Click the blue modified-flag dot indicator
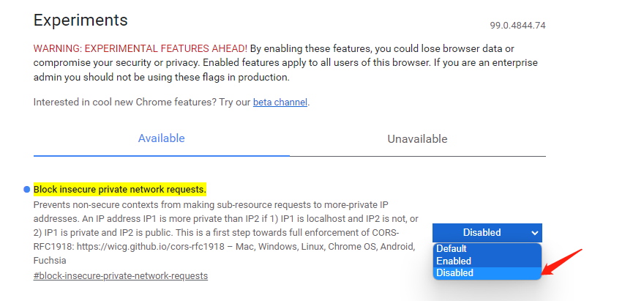This screenshot has height=301, width=644. click(x=26, y=190)
